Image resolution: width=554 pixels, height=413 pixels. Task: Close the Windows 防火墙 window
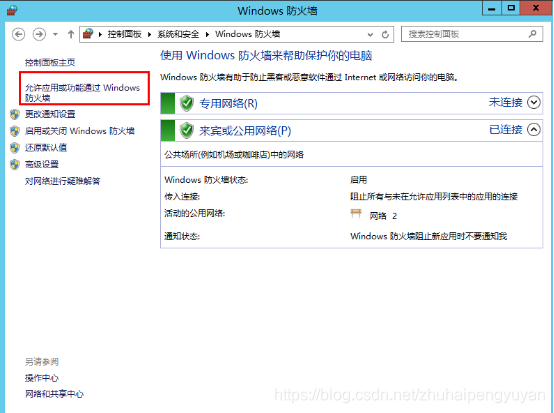(x=536, y=8)
